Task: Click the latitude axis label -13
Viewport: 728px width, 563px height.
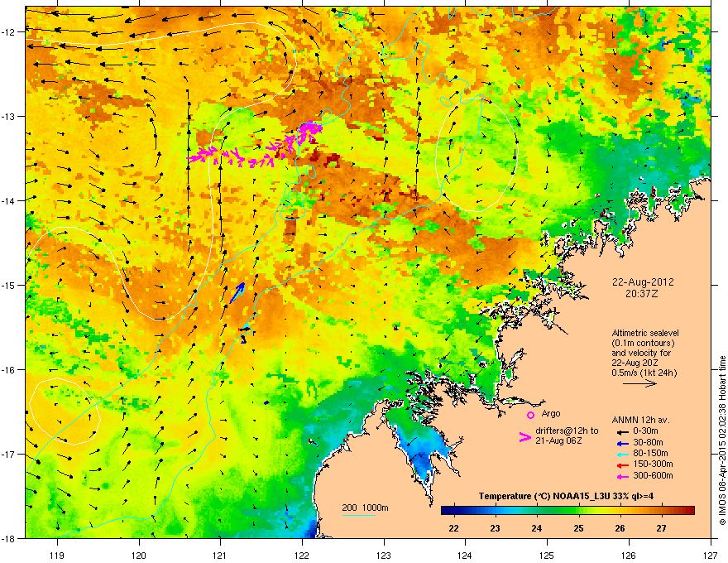Action: [x=9, y=117]
